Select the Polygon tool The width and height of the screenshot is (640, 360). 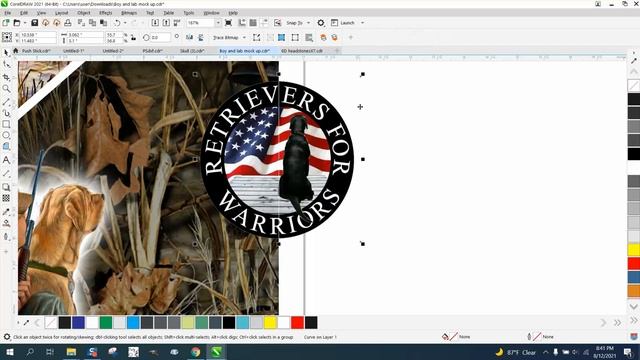[x=6, y=147]
